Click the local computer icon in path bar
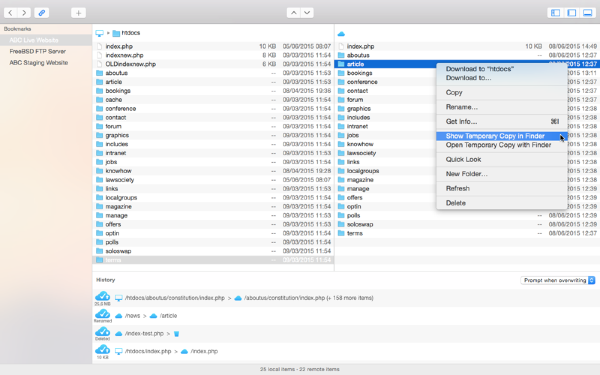Viewport: 600px width, 375px height. point(99,33)
